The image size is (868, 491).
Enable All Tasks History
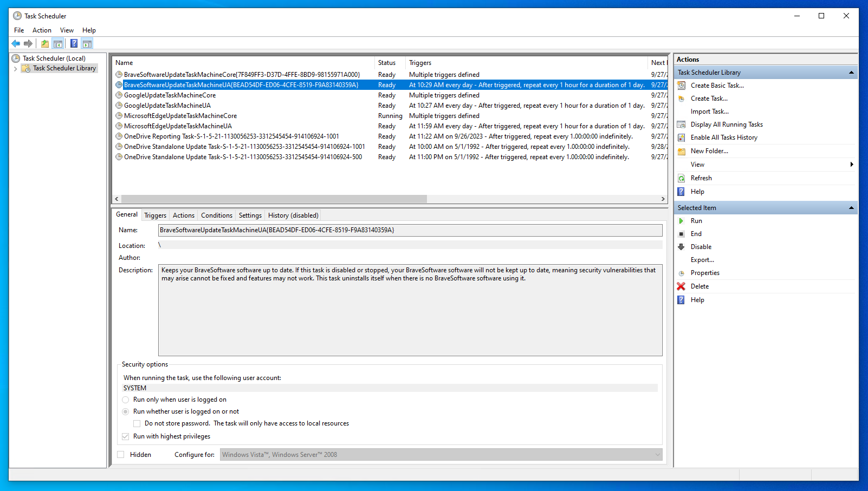724,137
